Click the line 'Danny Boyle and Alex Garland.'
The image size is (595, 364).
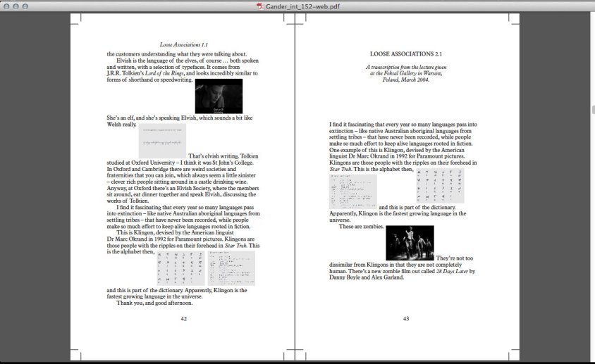[x=367, y=277]
